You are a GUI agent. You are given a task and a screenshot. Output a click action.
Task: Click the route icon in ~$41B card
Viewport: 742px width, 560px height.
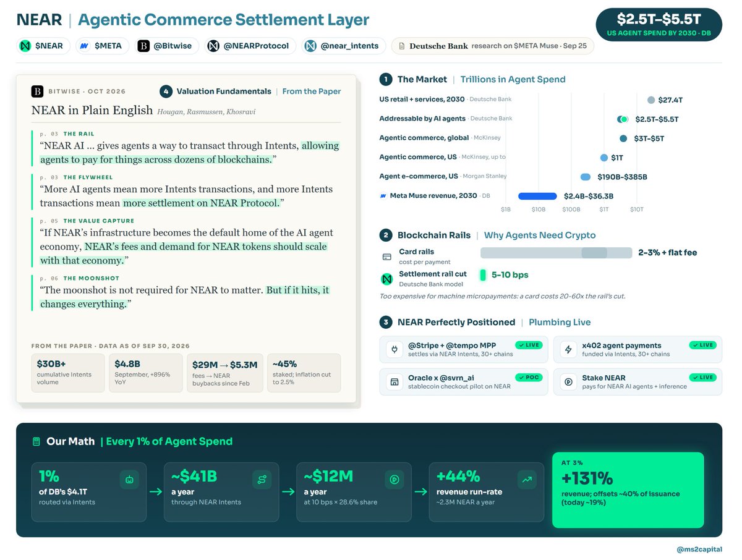[x=262, y=479]
